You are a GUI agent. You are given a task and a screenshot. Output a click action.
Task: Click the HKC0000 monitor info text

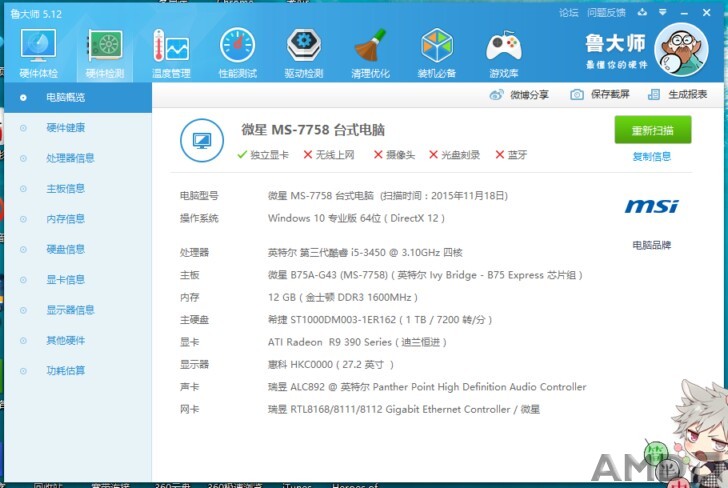(331, 365)
